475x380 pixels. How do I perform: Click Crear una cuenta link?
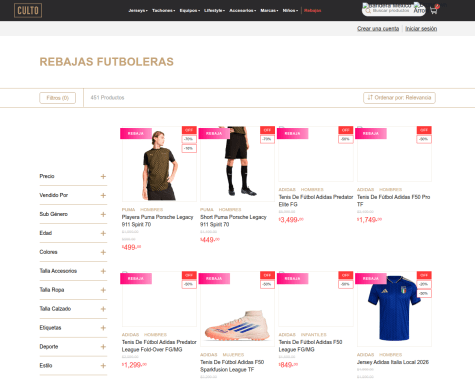[x=378, y=29]
